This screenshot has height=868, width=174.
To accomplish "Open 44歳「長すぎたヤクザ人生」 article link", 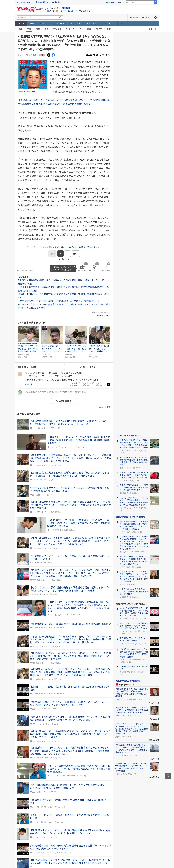I will pyautogui.click(x=69, y=489).
